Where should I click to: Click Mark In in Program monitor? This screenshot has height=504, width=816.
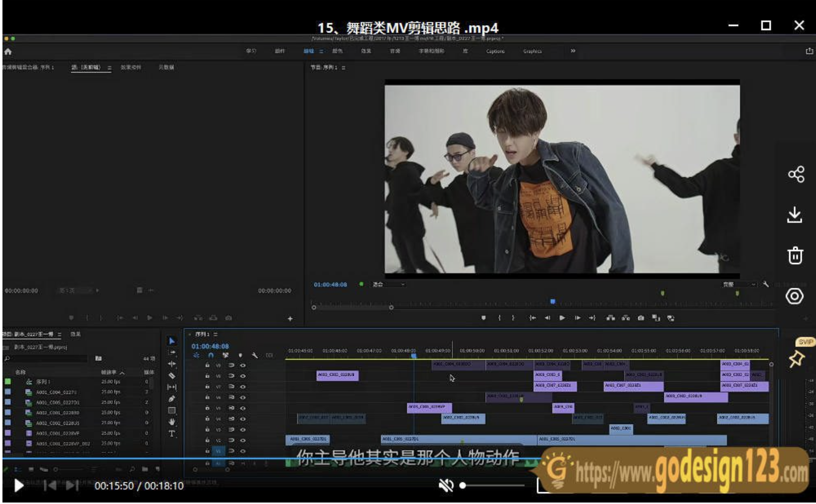click(x=500, y=318)
